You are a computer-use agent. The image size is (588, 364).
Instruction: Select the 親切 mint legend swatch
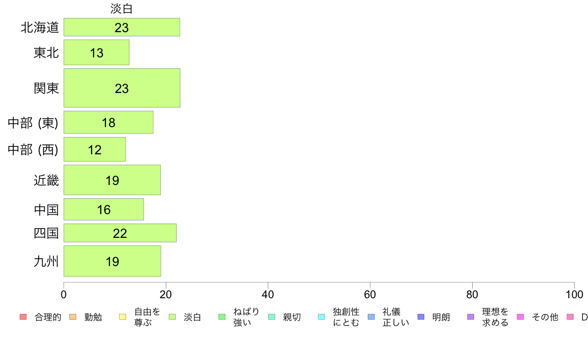(272, 317)
